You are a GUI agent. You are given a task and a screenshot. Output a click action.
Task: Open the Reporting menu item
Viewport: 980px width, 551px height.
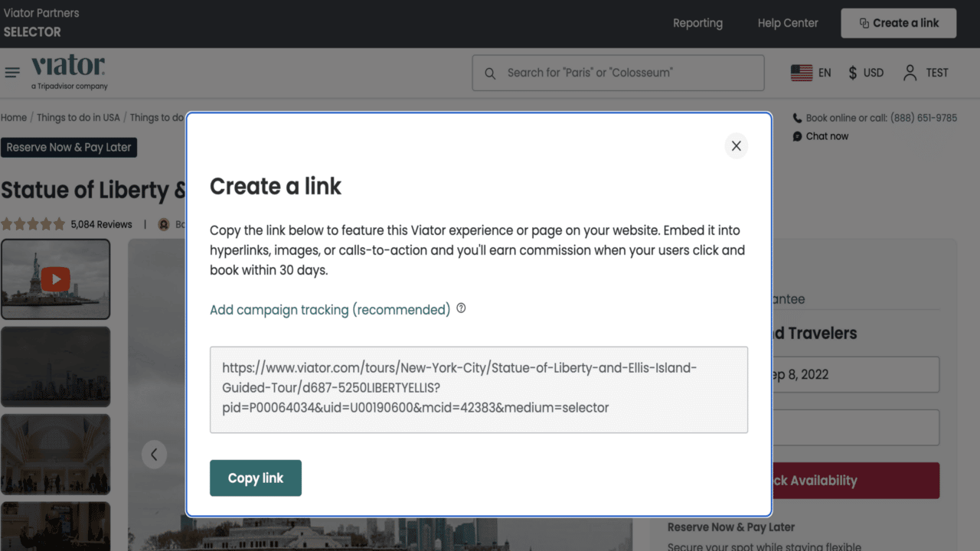697,23
